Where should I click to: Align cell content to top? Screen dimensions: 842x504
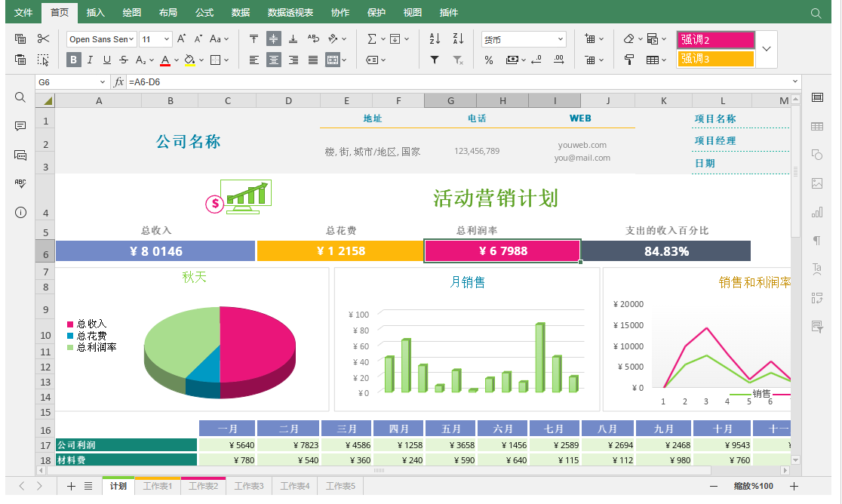click(254, 38)
